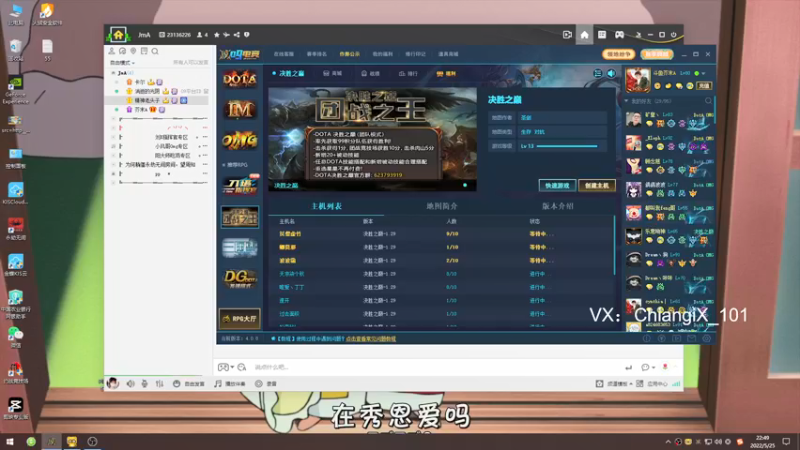
Task: Open the video camera icon in YY title bar
Action: click(567, 35)
